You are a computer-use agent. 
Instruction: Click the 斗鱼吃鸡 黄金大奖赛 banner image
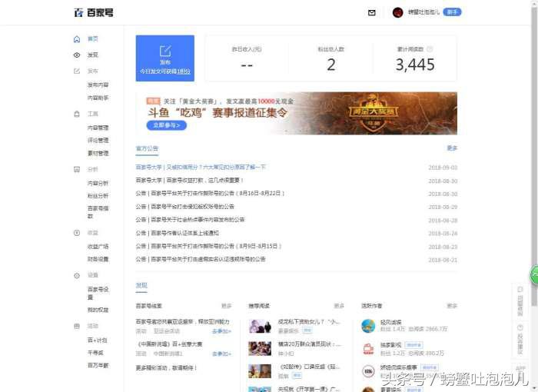pos(297,113)
